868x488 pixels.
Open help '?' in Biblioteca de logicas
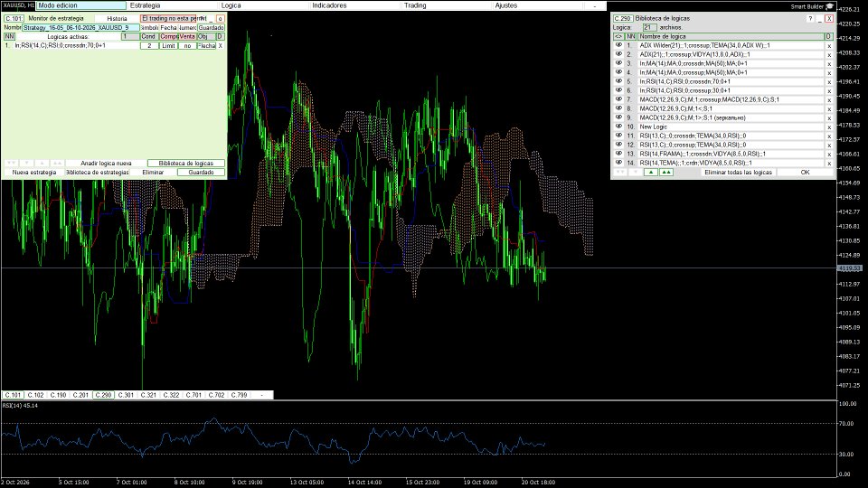pyautogui.click(x=810, y=18)
